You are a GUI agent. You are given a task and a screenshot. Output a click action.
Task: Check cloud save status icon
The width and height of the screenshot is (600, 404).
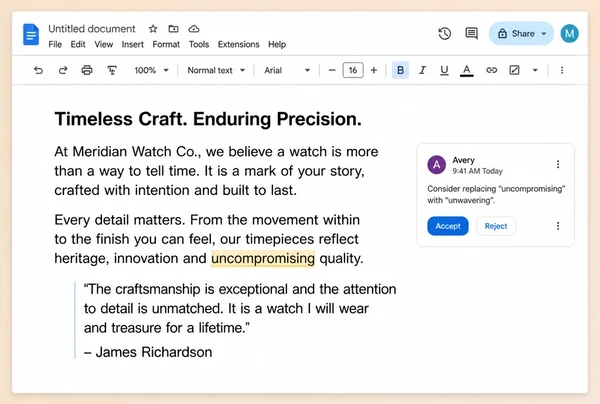pyautogui.click(x=194, y=29)
